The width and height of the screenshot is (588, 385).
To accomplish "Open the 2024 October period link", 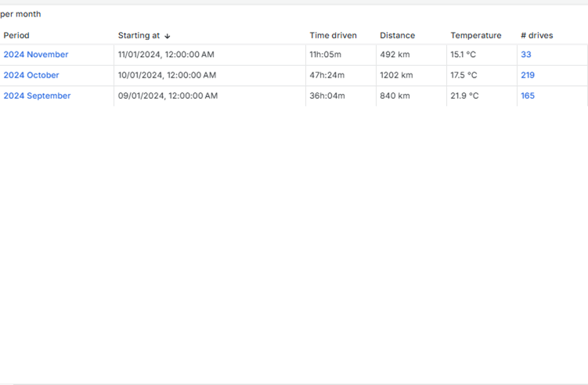I will (31, 75).
